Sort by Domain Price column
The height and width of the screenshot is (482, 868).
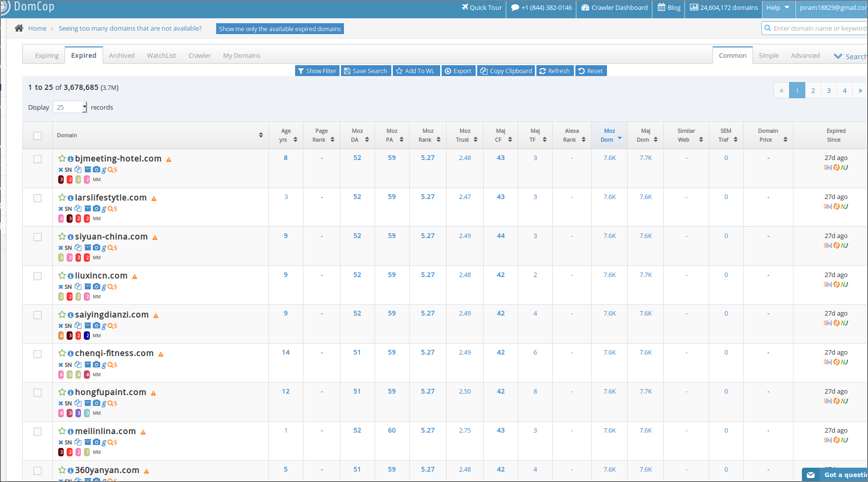768,135
